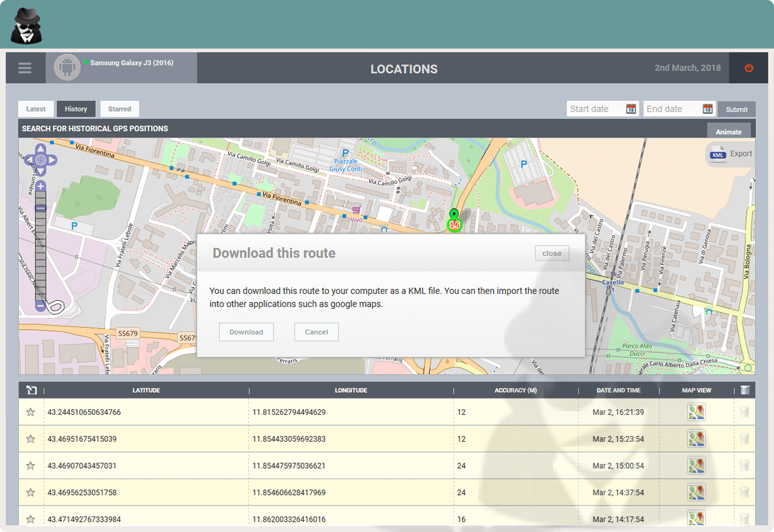Click the green marker labeled 16 on map
The width and height of the screenshot is (774, 532).
coord(454,225)
